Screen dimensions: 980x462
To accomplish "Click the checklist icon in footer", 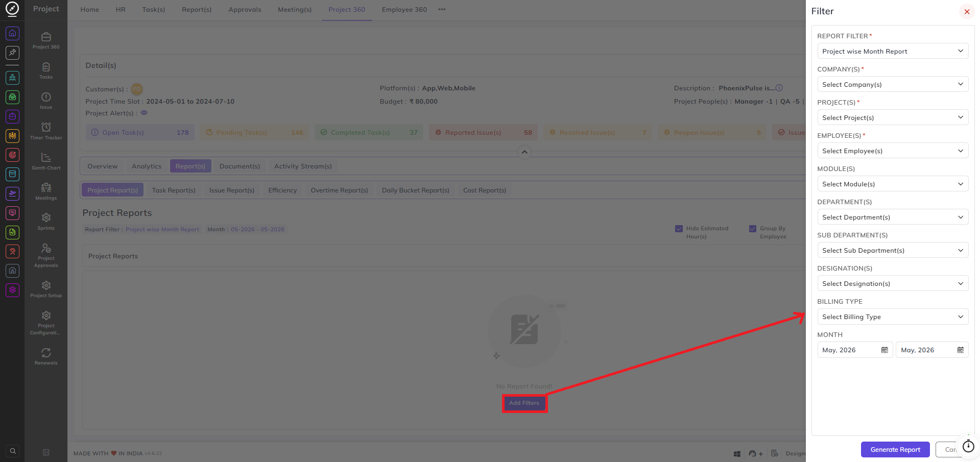I will tap(774, 453).
